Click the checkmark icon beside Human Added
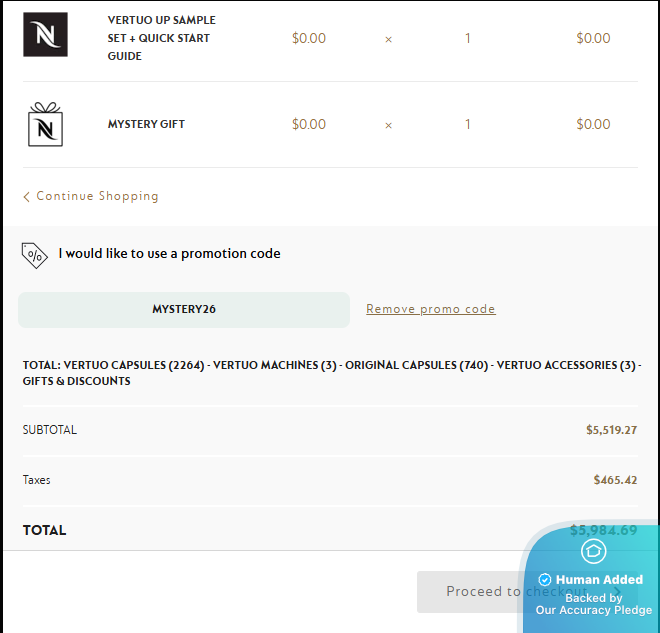 point(545,580)
